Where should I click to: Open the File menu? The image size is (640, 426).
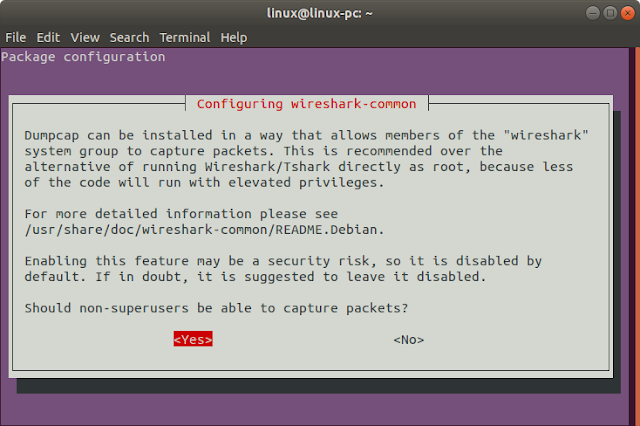coord(16,38)
